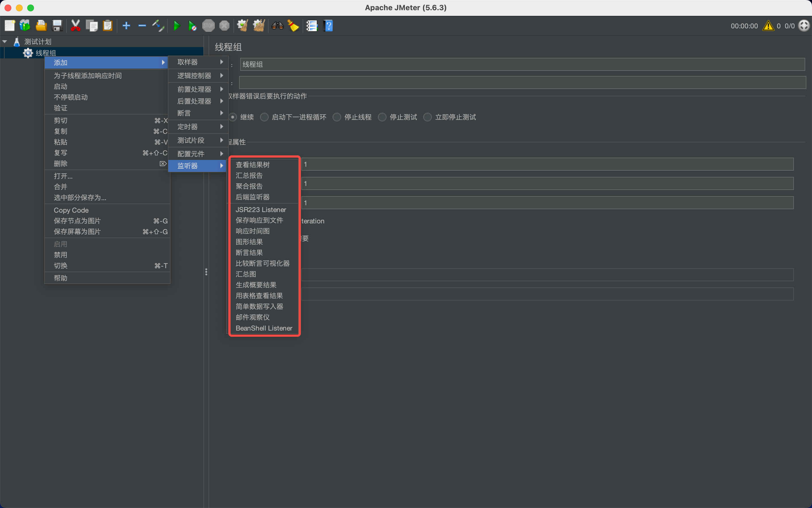Click the Open file folder icon
Viewport: 812px width, 508px height.
pyautogui.click(x=41, y=26)
